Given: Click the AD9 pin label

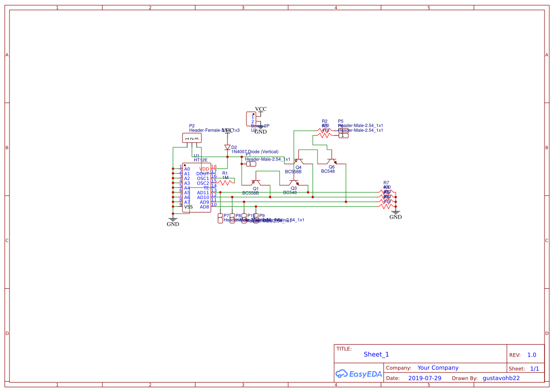Looking at the screenshot, I should tap(205, 202).
